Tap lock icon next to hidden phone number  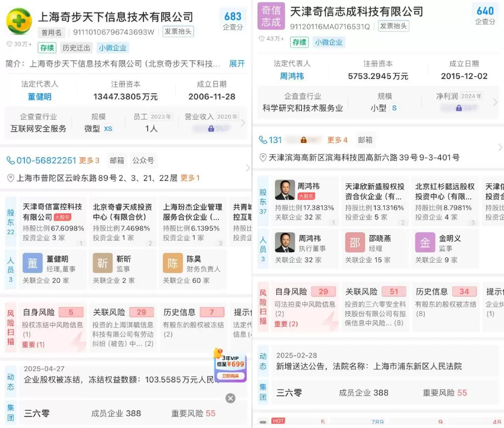click(303, 140)
